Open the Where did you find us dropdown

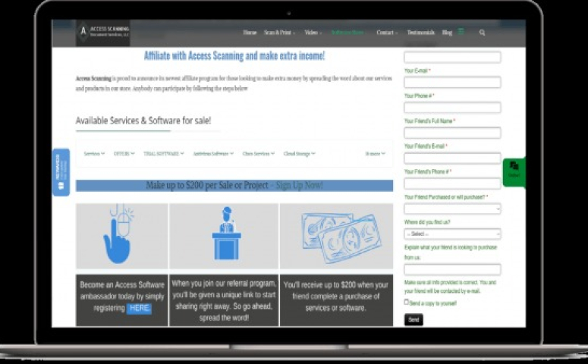[x=452, y=234]
